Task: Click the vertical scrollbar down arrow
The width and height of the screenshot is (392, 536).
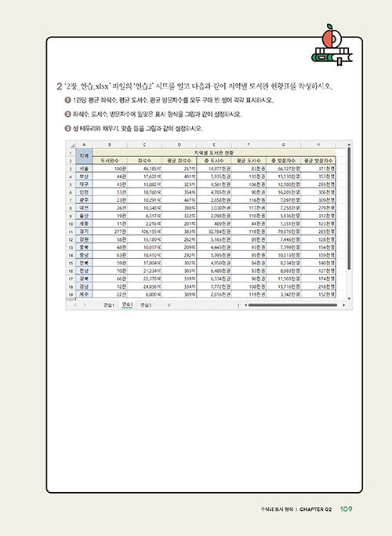Action: 349,298
